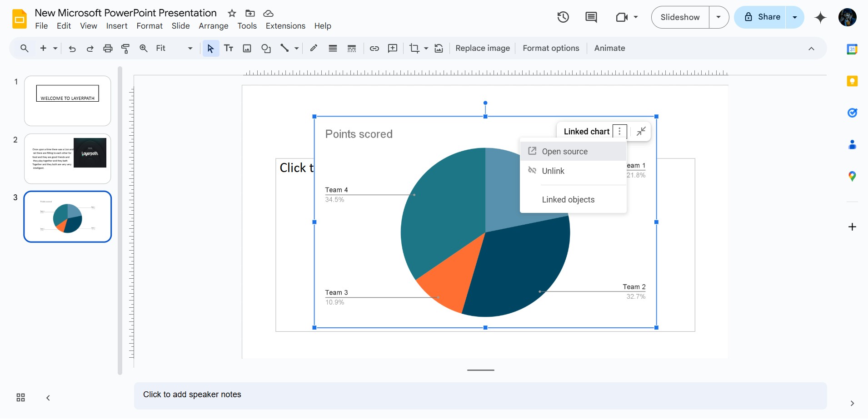Screen dimensions: 868x419
Task: Undo the last action
Action: (72, 48)
